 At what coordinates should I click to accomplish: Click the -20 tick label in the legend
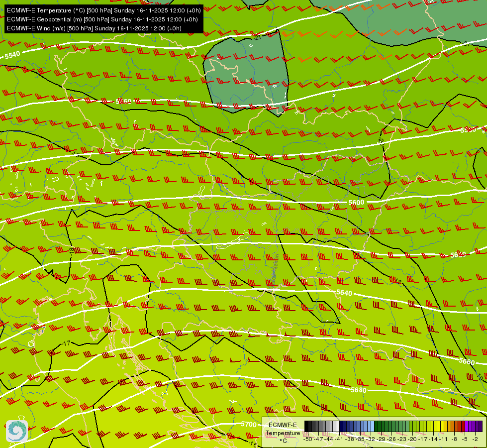tap(412, 440)
